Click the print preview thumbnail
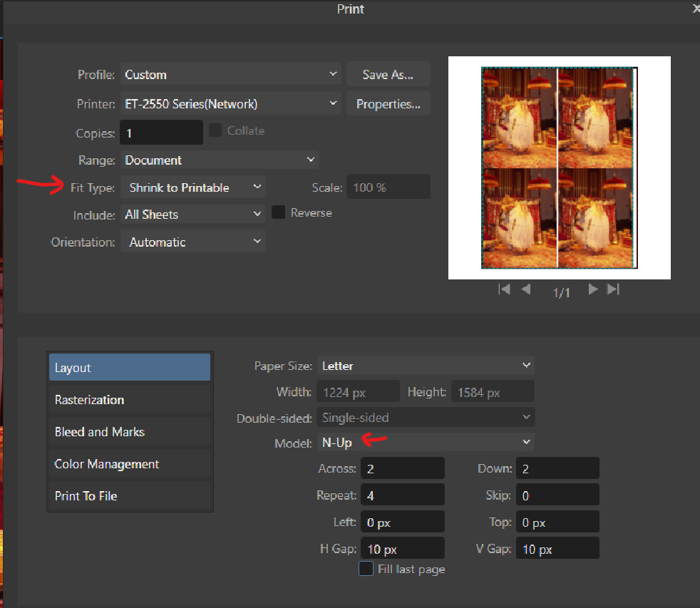This screenshot has width=700, height=608. (559, 168)
